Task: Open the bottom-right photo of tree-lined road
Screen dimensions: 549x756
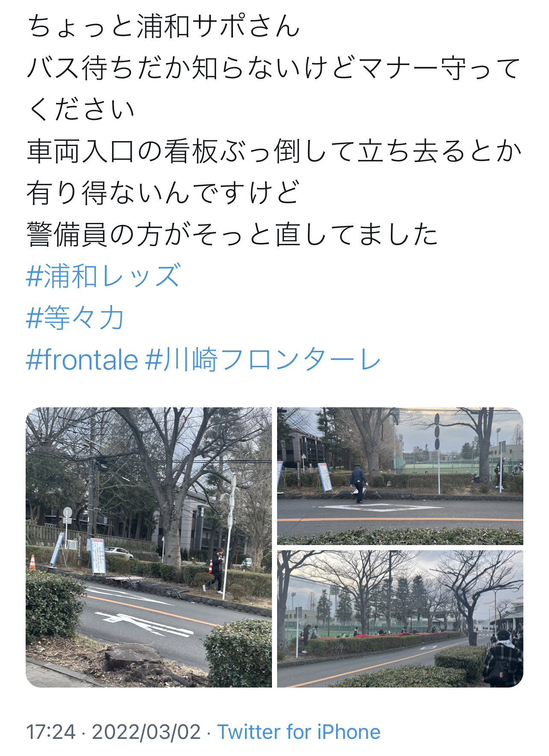Action: tap(400, 619)
